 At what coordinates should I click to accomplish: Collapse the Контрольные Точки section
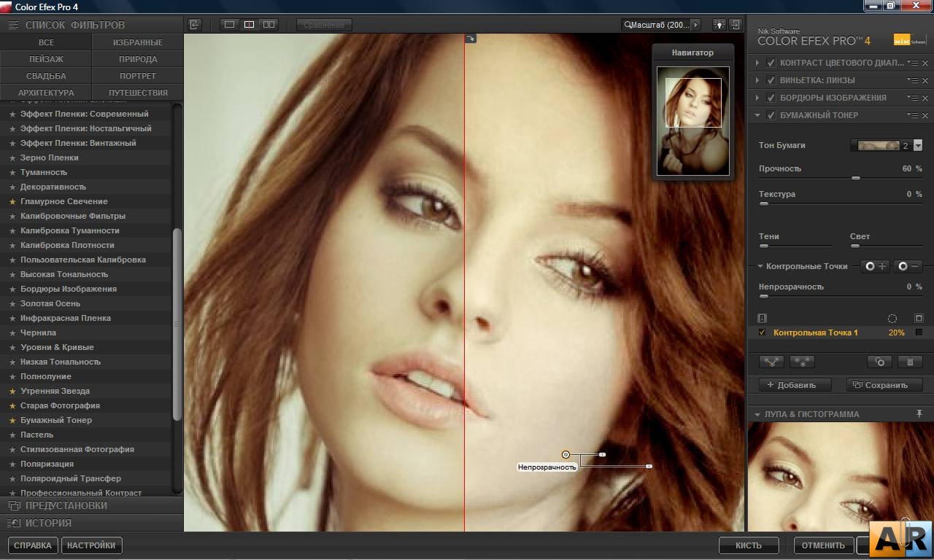point(760,266)
